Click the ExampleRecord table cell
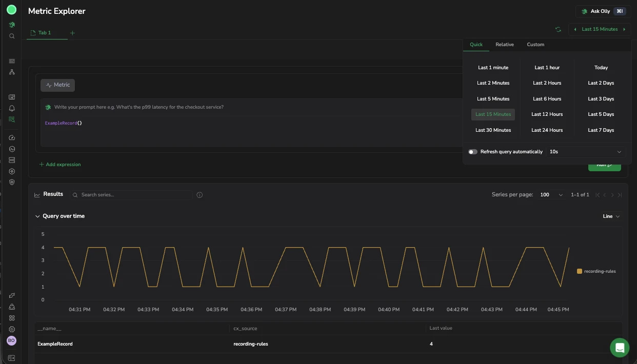Screen dimensions: 637x364 pyautogui.click(x=55, y=344)
